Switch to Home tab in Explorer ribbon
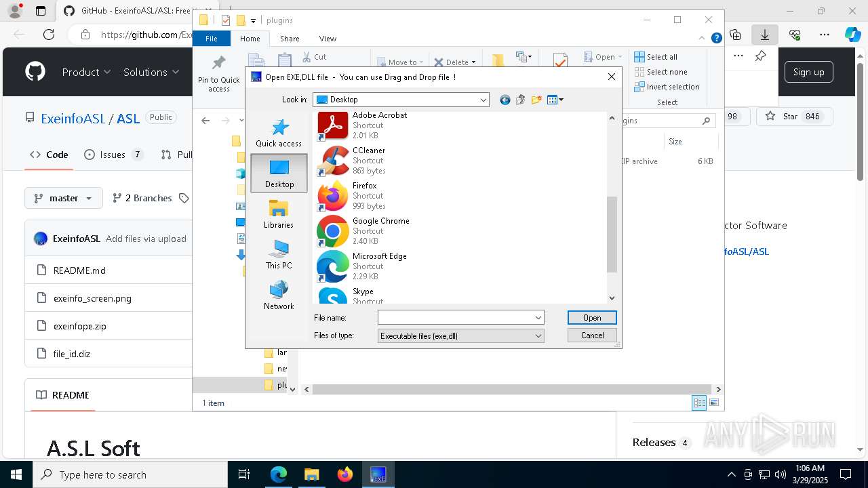Image resolution: width=868 pixels, height=488 pixels. [250, 39]
